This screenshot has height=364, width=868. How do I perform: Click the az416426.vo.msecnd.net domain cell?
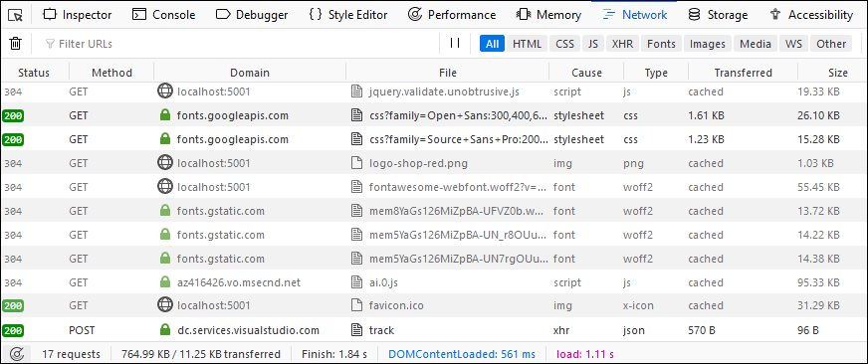pos(250,282)
